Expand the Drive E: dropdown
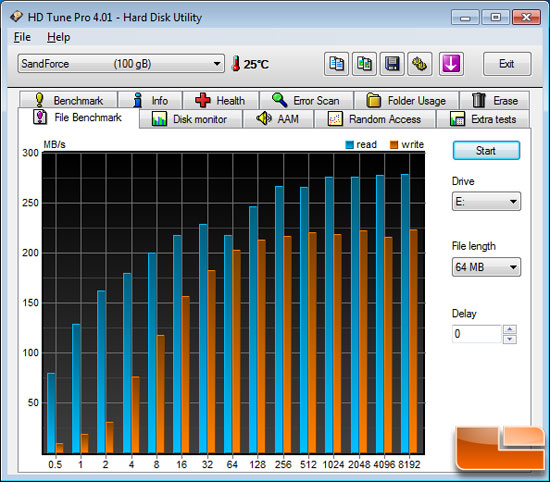550x482 pixels. (x=486, y=202)
